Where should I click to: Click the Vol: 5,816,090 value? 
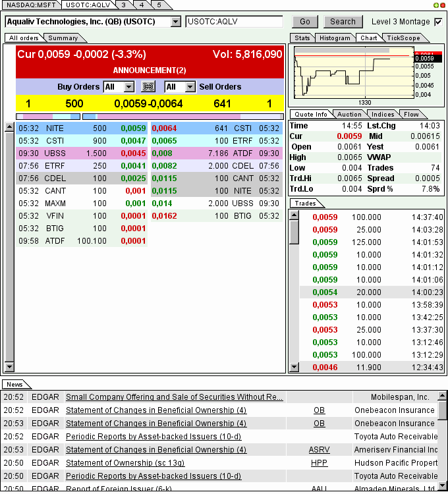point(247,55)
